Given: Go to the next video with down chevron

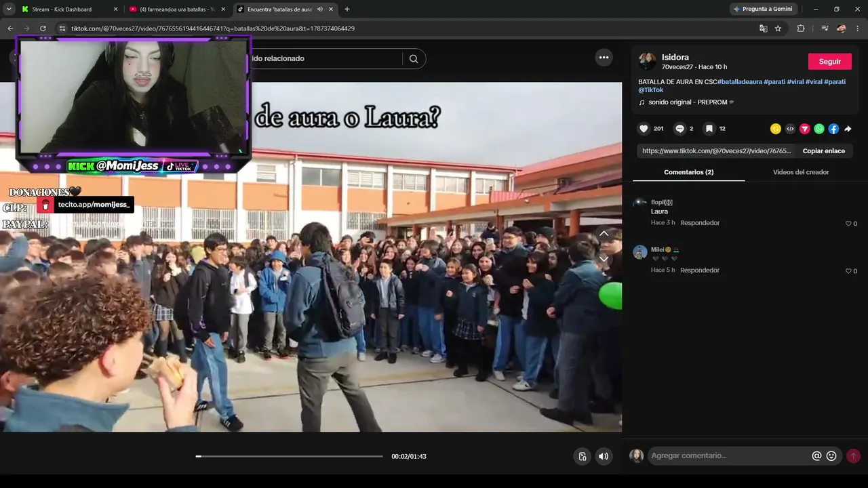Looking at the screenshot, I should coord(604,259).
